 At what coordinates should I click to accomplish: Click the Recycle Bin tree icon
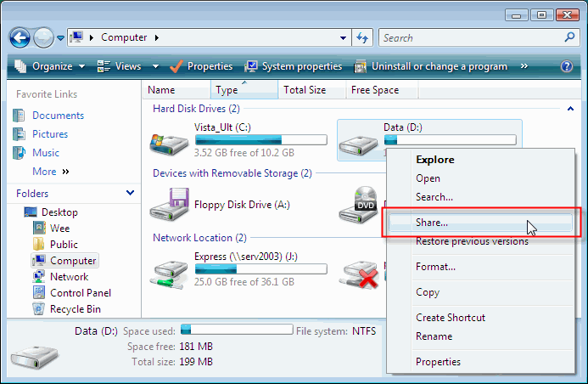pyautogui.click(x=39, y=309)
